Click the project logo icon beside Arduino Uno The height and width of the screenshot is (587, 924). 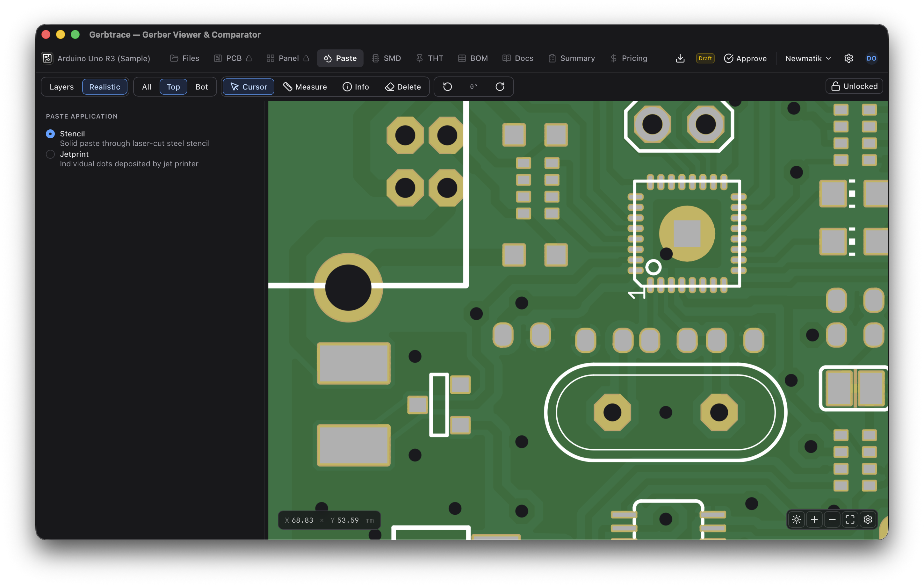click(47, 58)
